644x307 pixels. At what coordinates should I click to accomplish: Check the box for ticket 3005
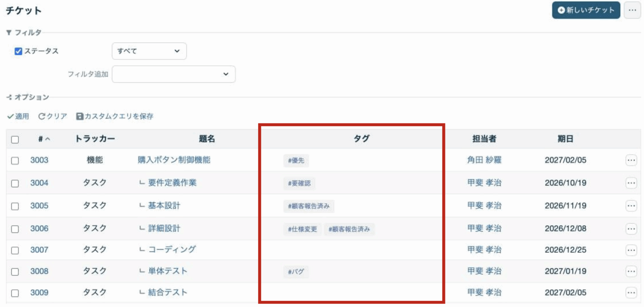pyautogui.click(x=15, y=206)
